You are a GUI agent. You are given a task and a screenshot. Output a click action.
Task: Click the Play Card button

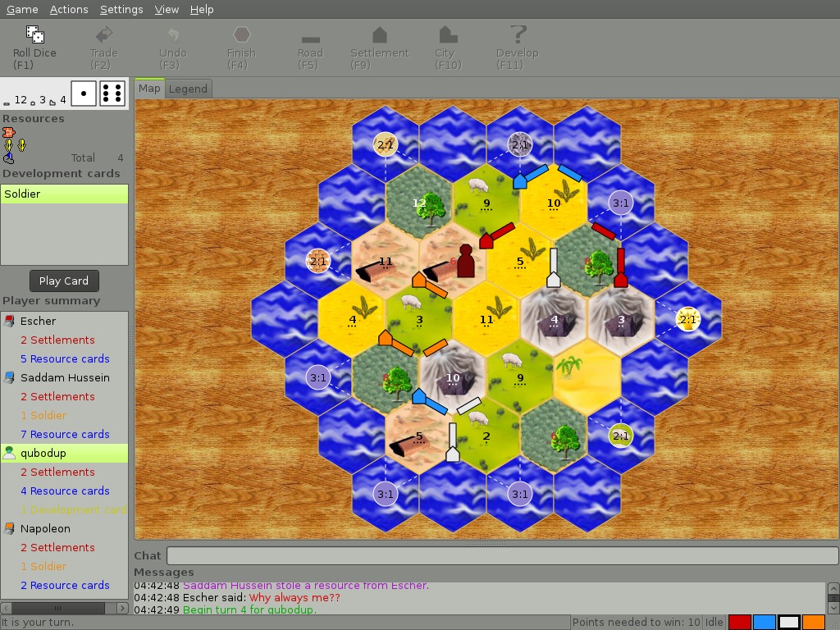[x=64, y=281]
